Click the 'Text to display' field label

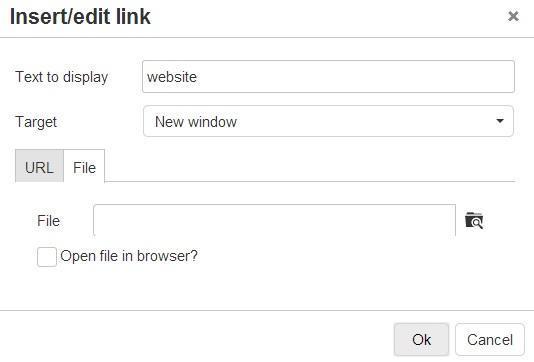click(x=62, y=77)
